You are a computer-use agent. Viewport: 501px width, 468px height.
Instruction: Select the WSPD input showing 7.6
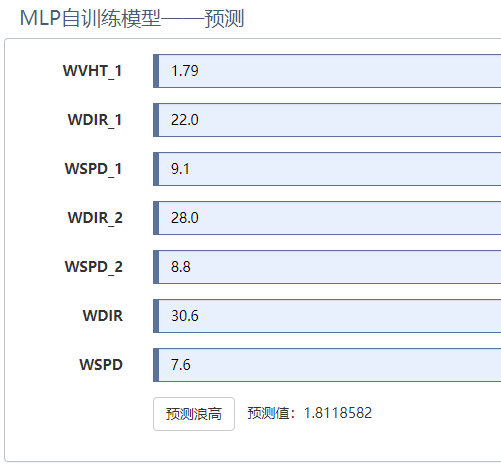coord(327,365)
